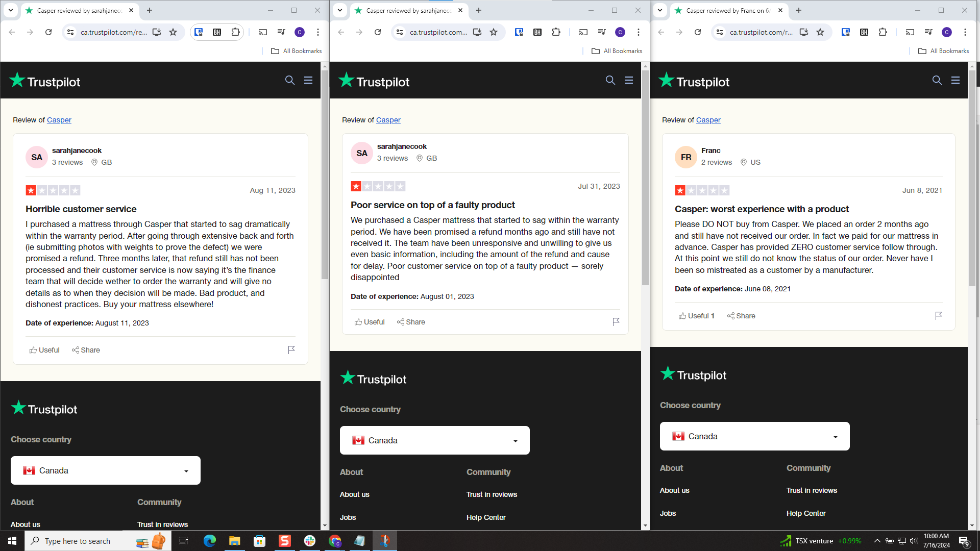
Task: Click address bar in left window
Action: [114, 32]
